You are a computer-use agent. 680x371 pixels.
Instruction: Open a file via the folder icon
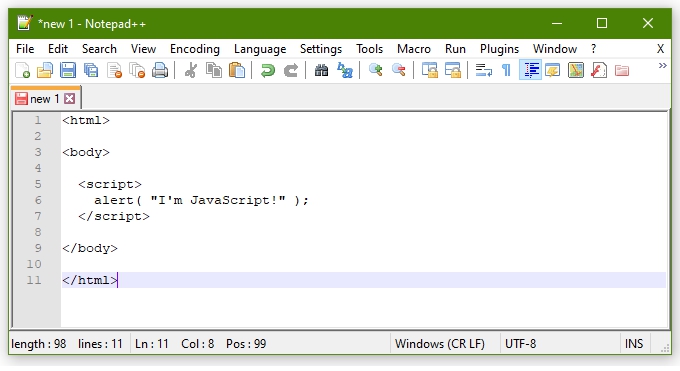coord(45,70)
